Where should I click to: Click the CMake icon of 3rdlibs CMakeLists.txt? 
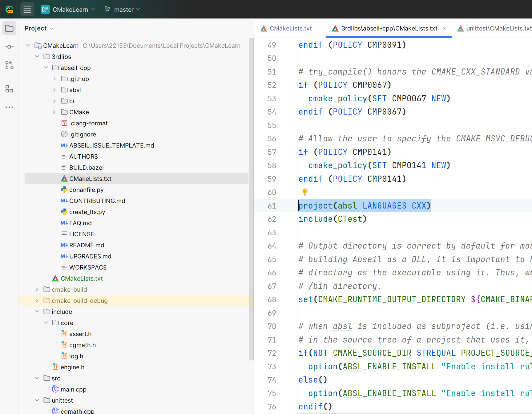[x=55, y=278]
